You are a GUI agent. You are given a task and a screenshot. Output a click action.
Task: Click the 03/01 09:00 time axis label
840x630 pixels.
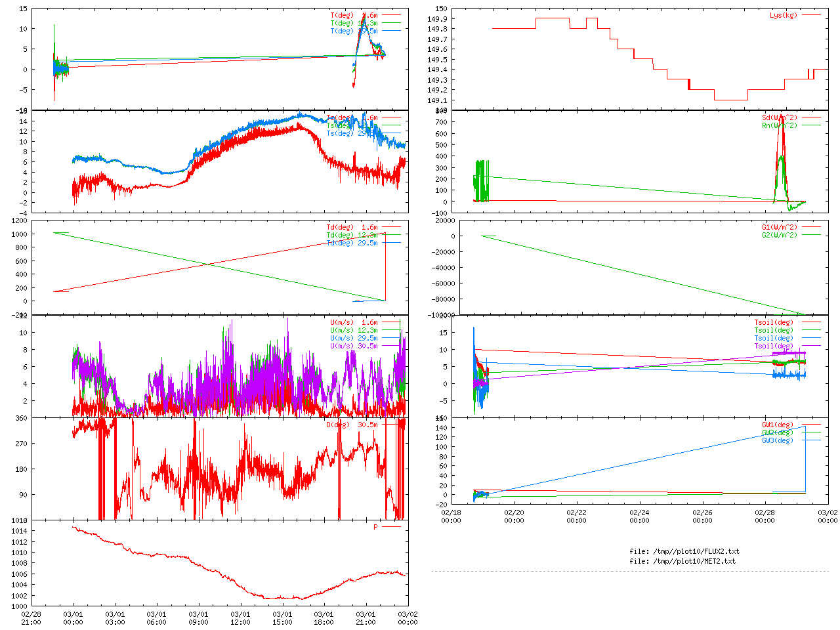coord(199,619)
